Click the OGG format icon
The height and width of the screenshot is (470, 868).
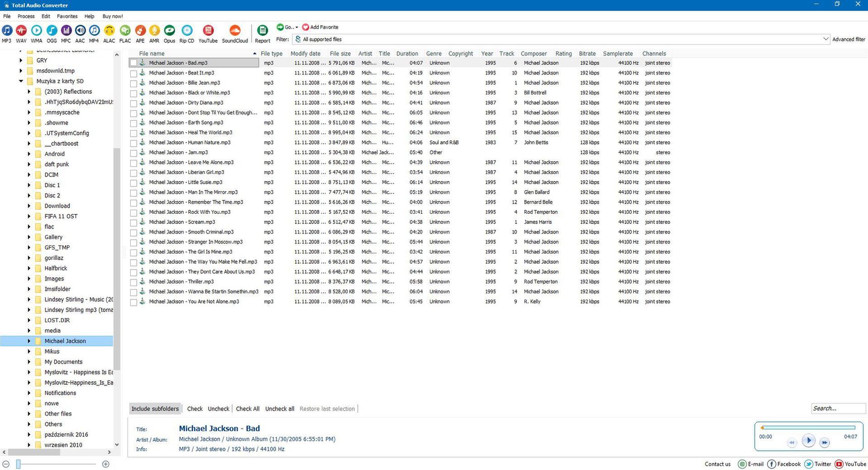click(x=51, y=31)
